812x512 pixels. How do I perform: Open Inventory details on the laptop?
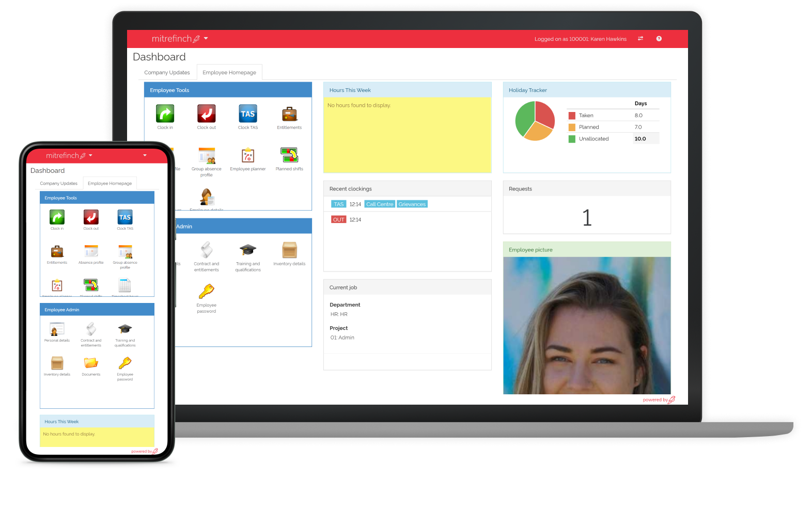[x=289, y=250]
